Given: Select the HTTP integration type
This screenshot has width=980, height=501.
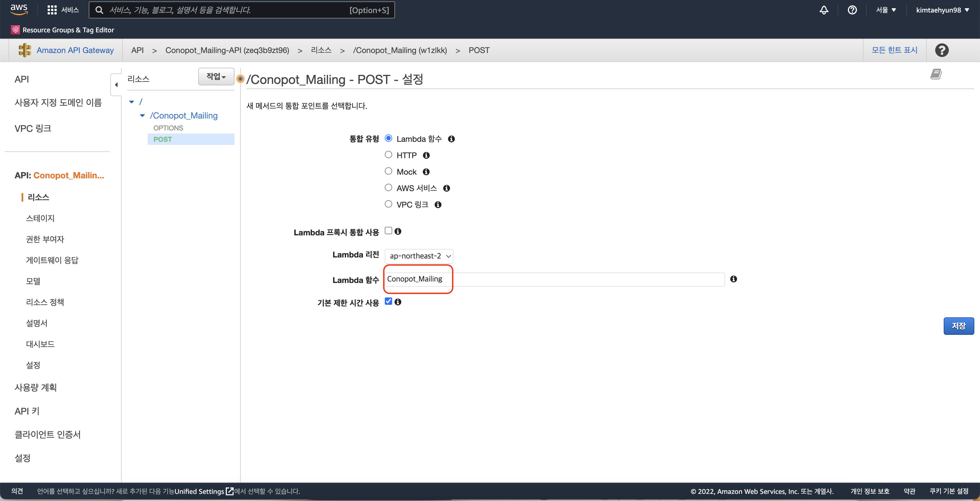Looking at the screenshot, I should click(388, 155).
